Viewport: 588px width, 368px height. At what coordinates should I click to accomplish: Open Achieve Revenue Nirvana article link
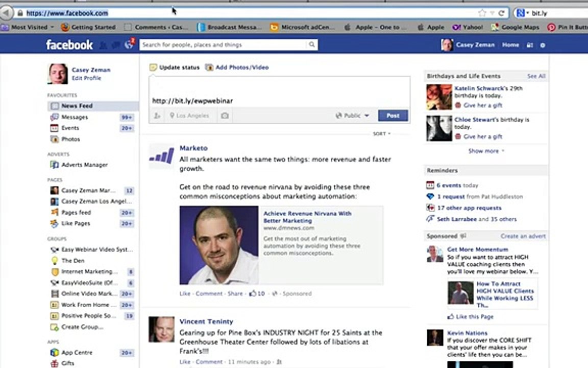pos(307,217)
